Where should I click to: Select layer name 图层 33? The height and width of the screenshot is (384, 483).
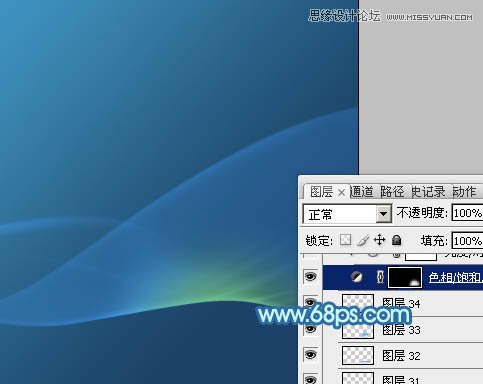point(401,330)
